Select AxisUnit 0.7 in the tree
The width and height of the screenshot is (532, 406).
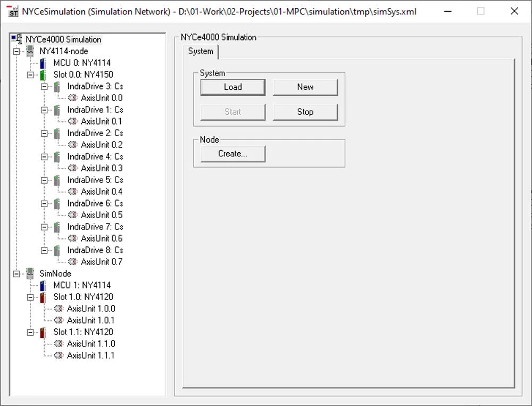pos(101,262)
